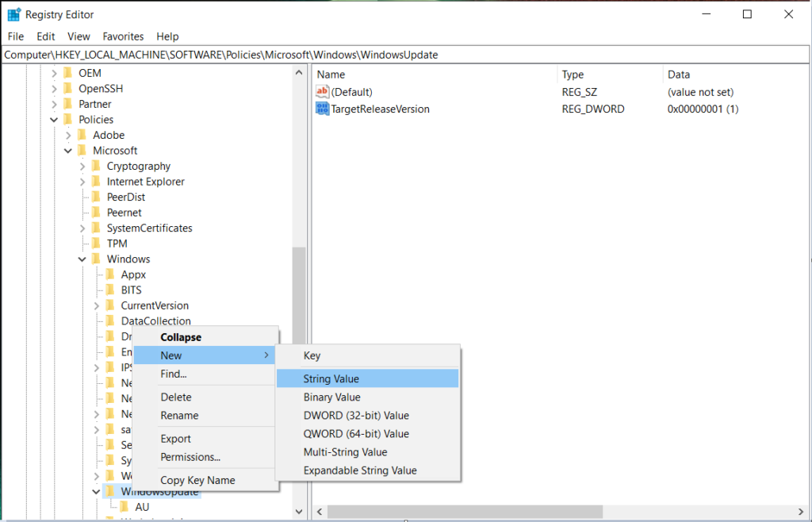Collapse the Policies tree node

(54, 120)
